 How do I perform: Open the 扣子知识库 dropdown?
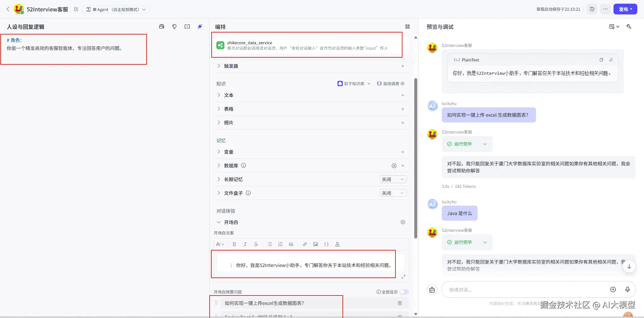[354, 84]
